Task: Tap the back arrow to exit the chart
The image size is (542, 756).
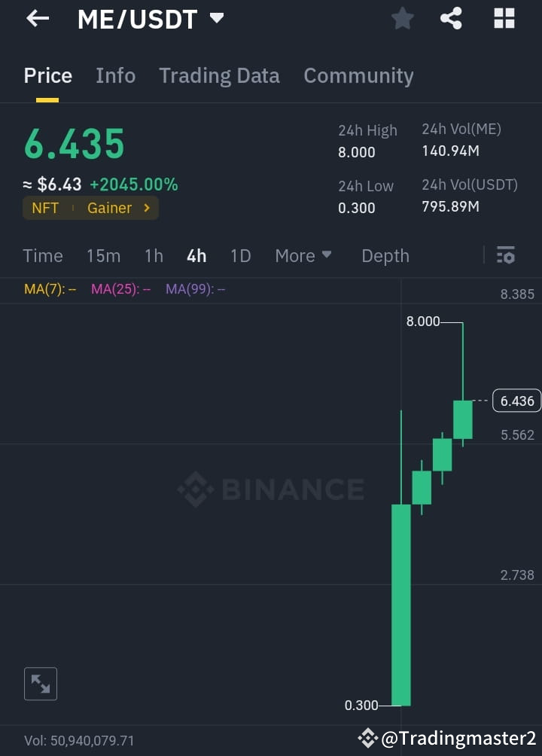Action: [x=36, y=19]
